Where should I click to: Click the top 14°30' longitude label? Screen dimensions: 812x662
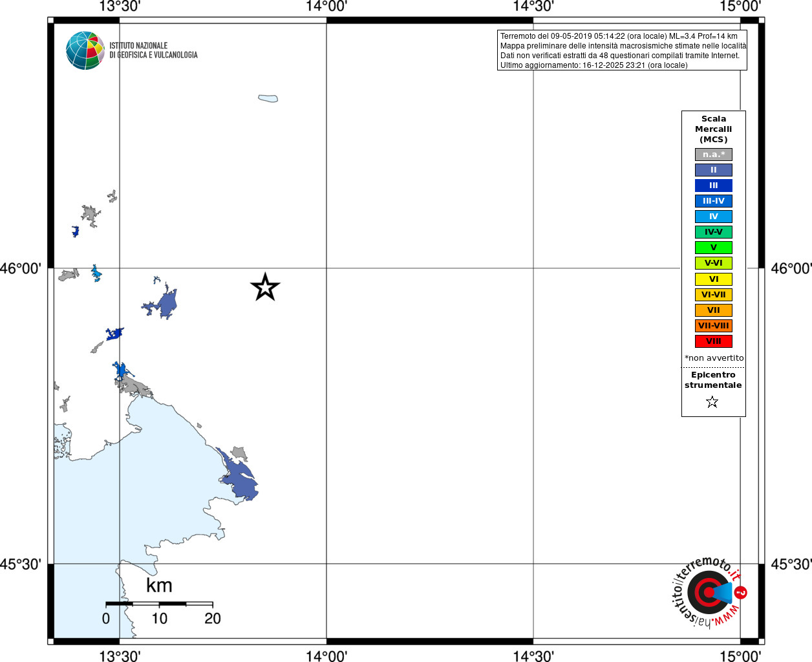click(x=533, y=6)
